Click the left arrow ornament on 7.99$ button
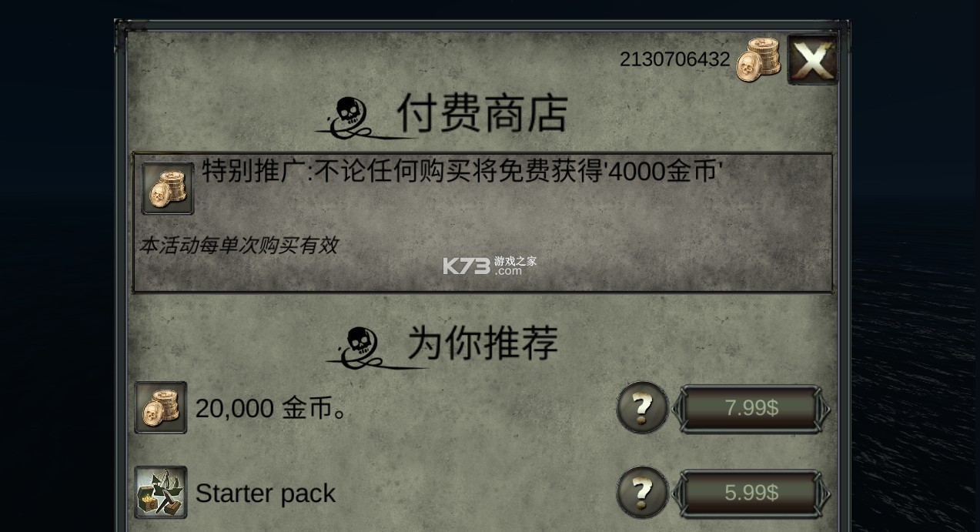This screenshot has width=980, height=532. click(x=677, y=408)
